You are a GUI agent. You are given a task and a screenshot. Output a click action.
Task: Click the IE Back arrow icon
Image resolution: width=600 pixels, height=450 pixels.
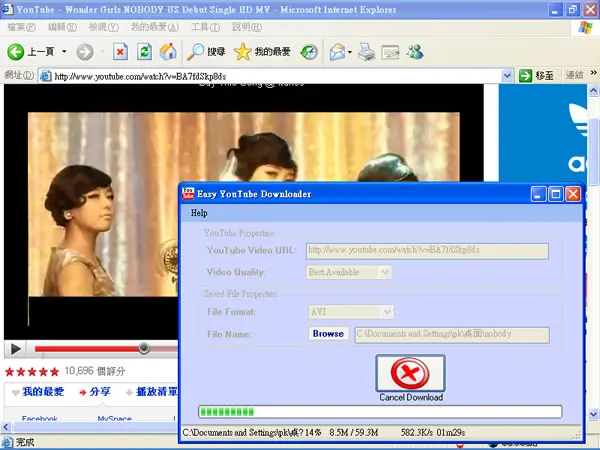(16, 52)
